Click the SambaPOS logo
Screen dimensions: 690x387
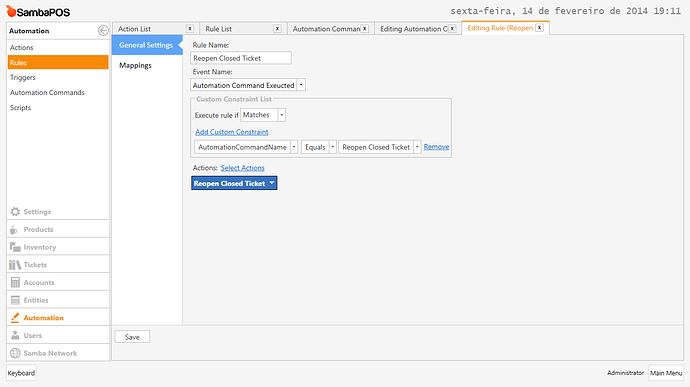38,11
